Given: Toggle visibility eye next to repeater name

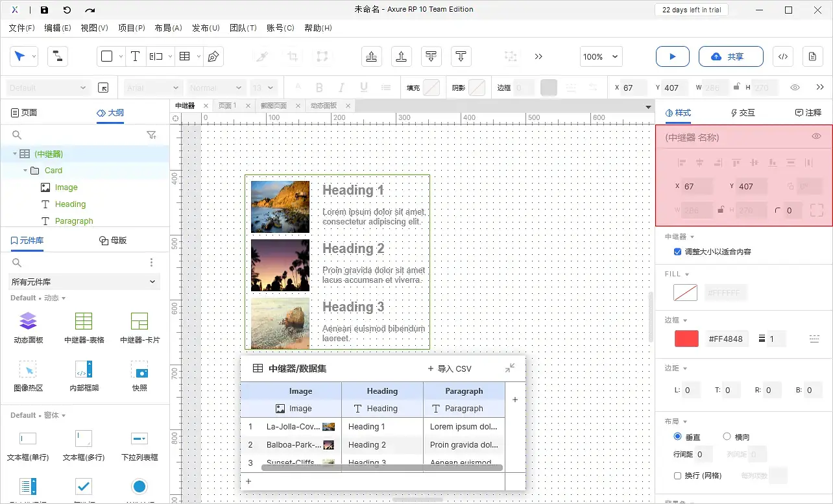Looking at the screenshot, I should point(816,136).
